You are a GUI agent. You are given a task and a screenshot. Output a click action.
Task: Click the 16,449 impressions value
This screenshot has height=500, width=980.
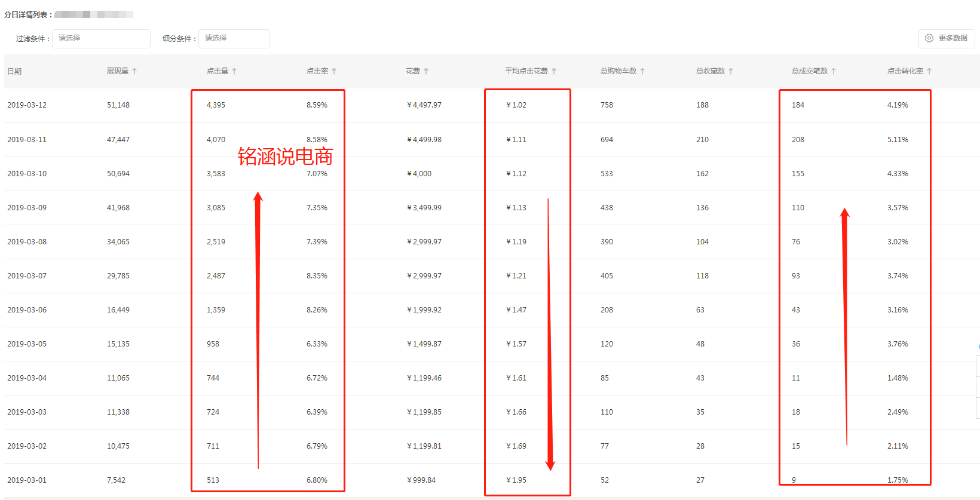pos(118,310)
